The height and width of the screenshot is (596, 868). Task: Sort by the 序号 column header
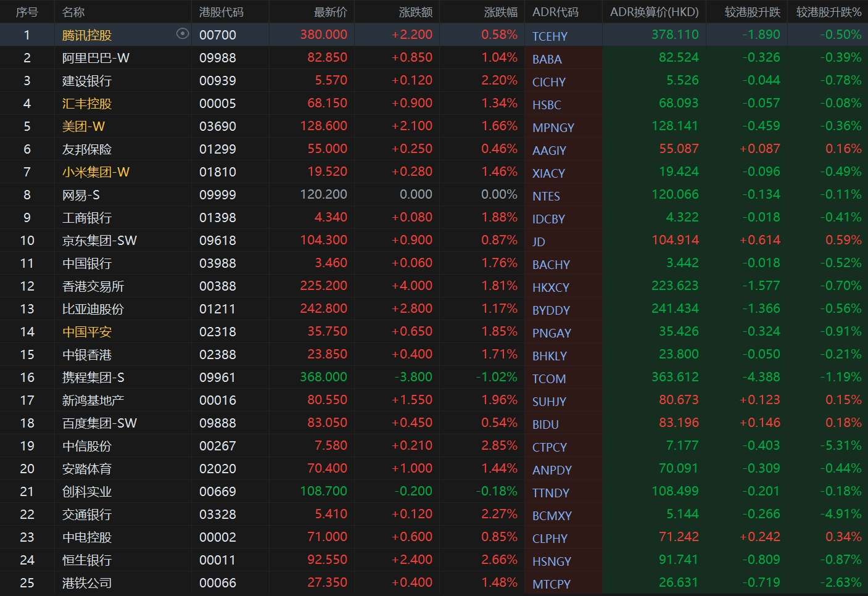click(x=27, y=12)
